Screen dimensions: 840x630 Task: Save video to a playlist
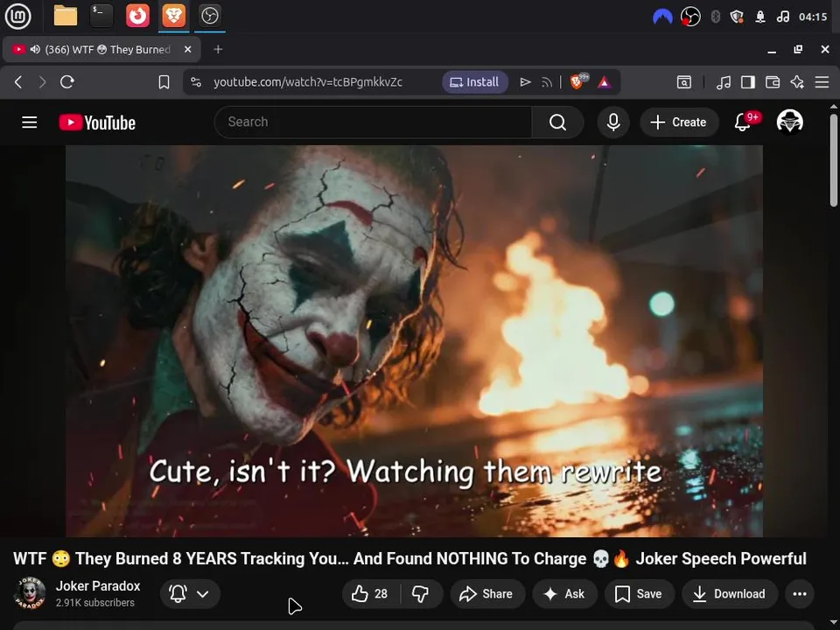638,593
